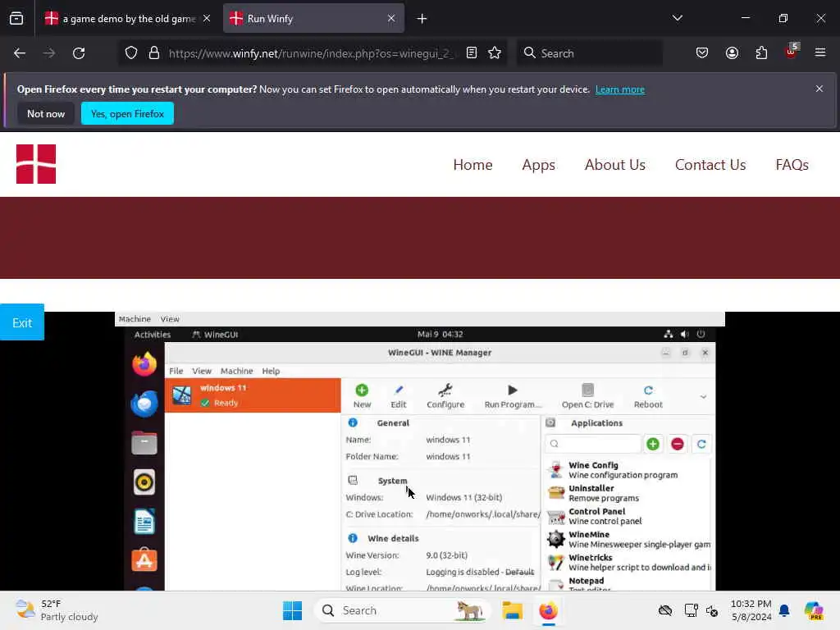Image resolution: width=840 pixels, height=630 pixels.
Task: Bookmark this page with the star icon
Action: 495,53
